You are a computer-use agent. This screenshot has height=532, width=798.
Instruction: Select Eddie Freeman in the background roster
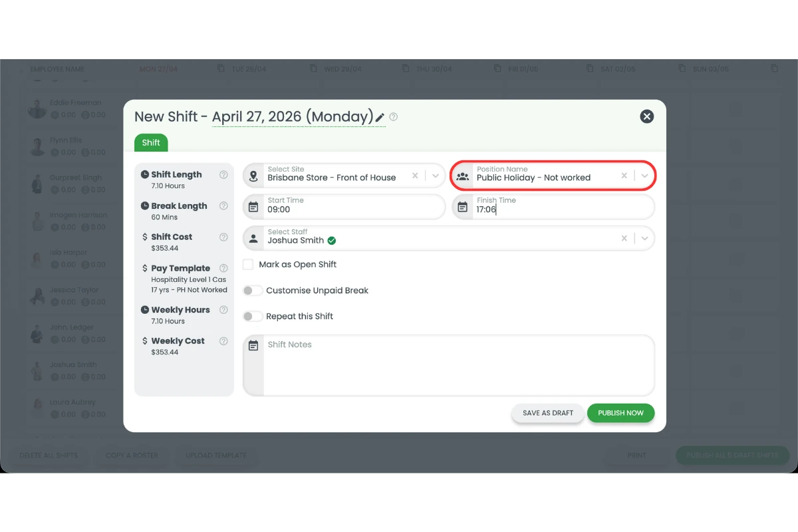click(x=75, y=102)
